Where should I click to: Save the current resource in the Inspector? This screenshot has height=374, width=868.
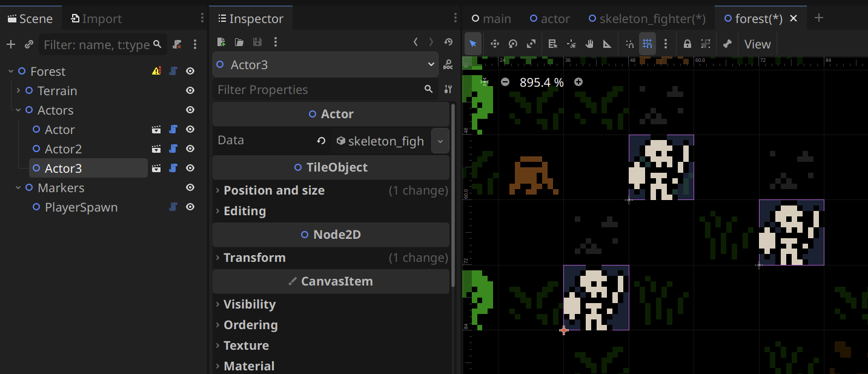point(257,41)
